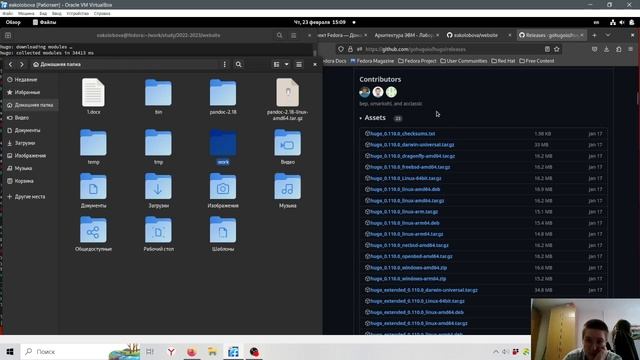Go forward in Files navigation

(x=22, y=64)
